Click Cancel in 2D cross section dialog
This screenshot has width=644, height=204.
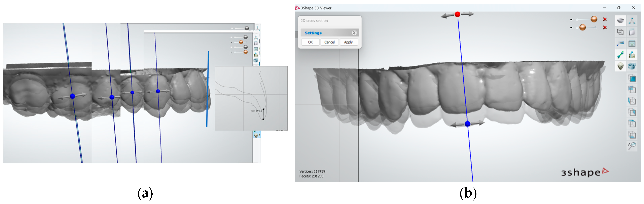pos(330,42)
